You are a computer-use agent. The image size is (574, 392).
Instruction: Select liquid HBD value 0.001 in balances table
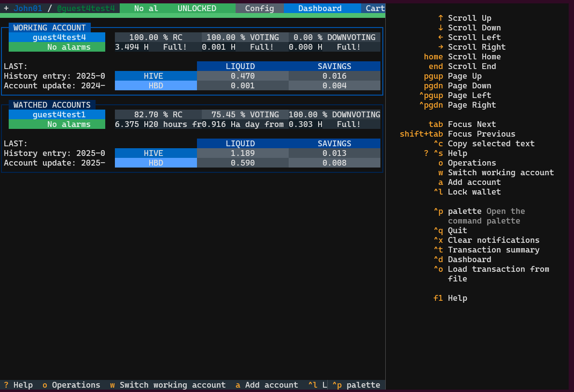(x=243, y=85)
